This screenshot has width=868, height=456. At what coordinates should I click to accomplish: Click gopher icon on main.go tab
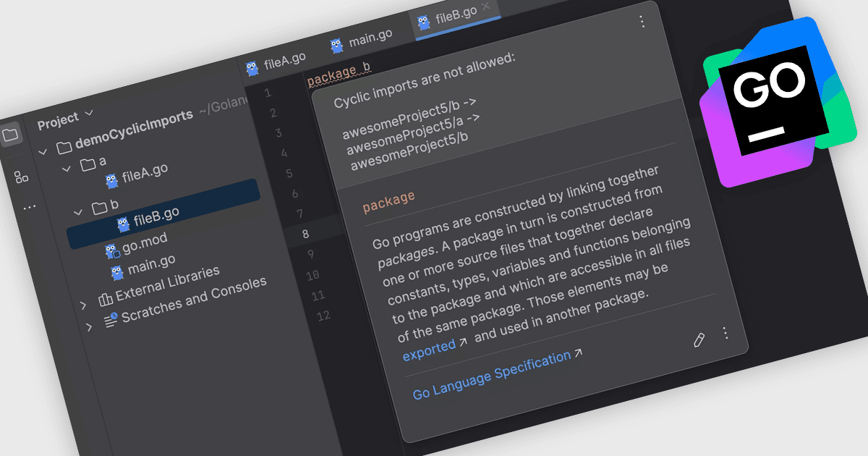coord(336,46)
